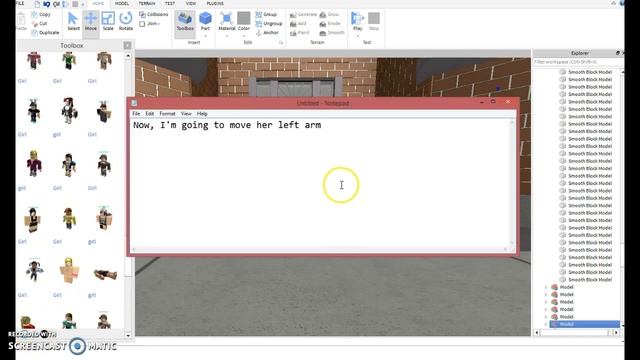Image resolution: width=640 pixels, height=360 pixels.
Task: Start the game with Play
Action: coord(358,21)
